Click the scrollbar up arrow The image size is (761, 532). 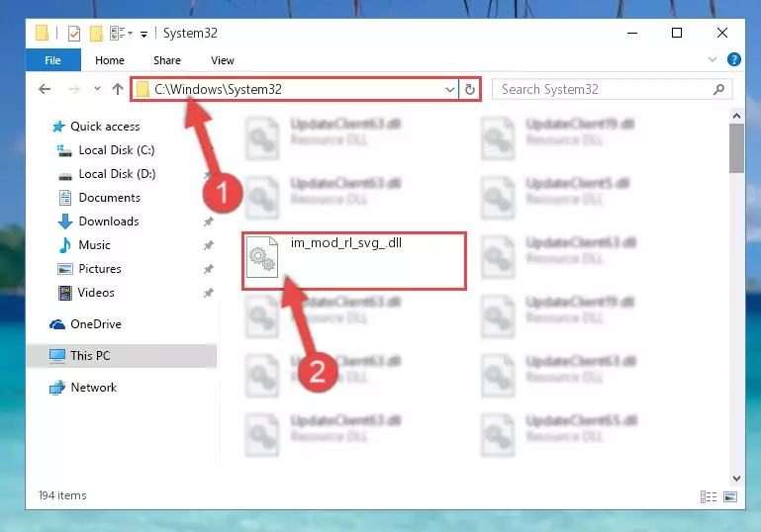(736, 116)
